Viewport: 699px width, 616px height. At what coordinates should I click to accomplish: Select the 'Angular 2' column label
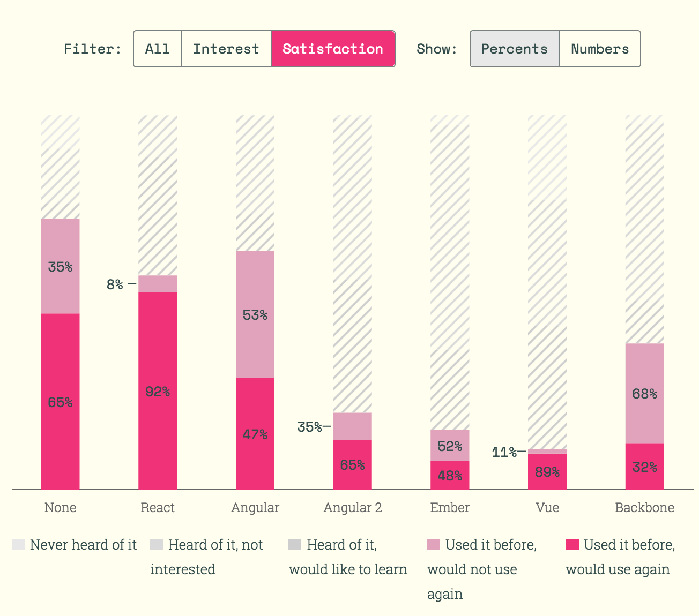click(352, 507)
